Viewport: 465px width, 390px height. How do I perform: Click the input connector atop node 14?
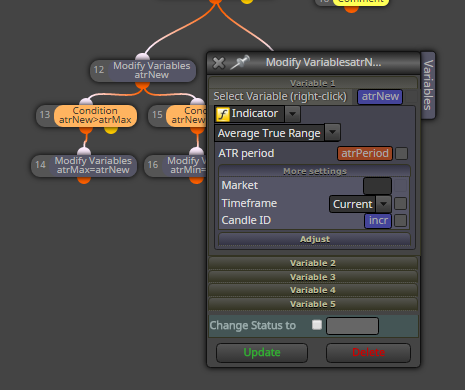coord(84,152)
